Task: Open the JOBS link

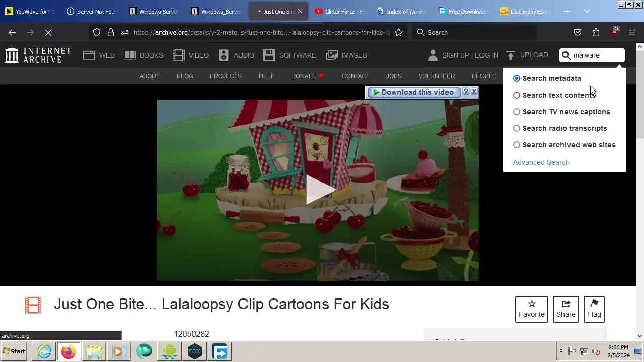Action: point(394,76)
